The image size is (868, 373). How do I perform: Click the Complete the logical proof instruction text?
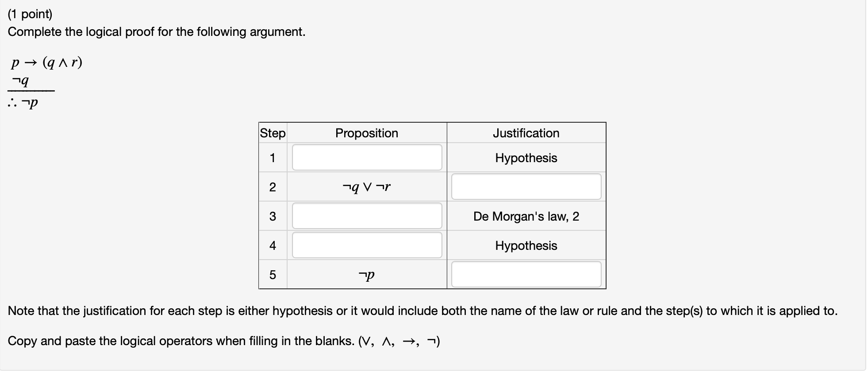coord(157,32)
